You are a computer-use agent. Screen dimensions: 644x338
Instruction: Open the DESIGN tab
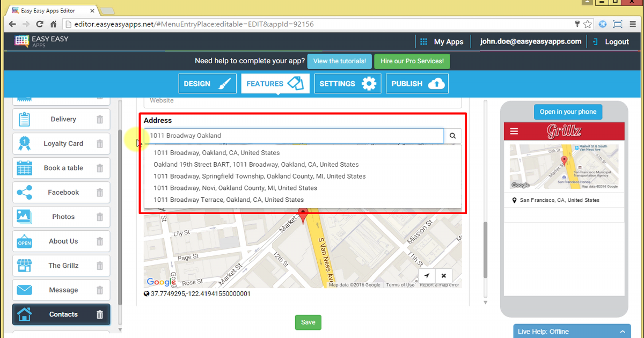point(207,83)
